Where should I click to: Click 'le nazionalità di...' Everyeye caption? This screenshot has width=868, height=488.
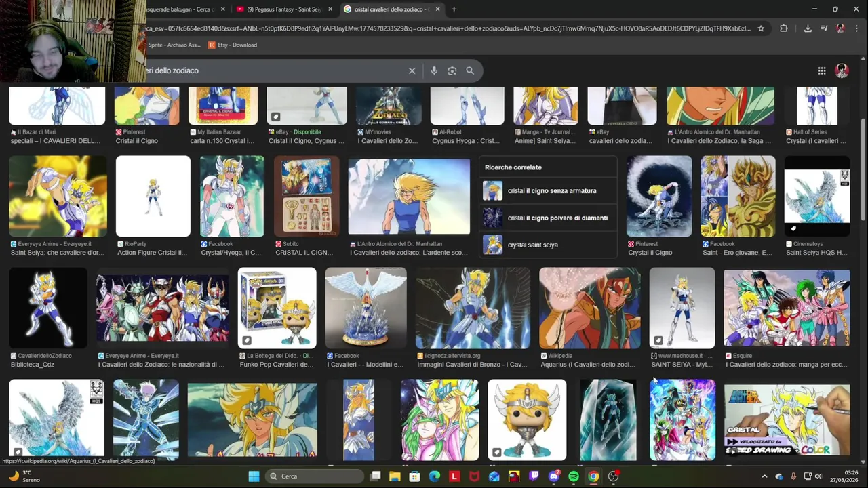161,365
